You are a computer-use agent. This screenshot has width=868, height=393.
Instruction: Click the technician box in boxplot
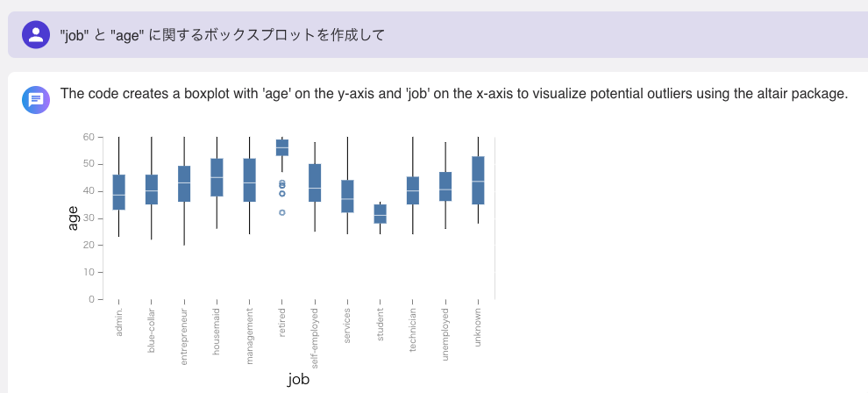tap(413, 190)
